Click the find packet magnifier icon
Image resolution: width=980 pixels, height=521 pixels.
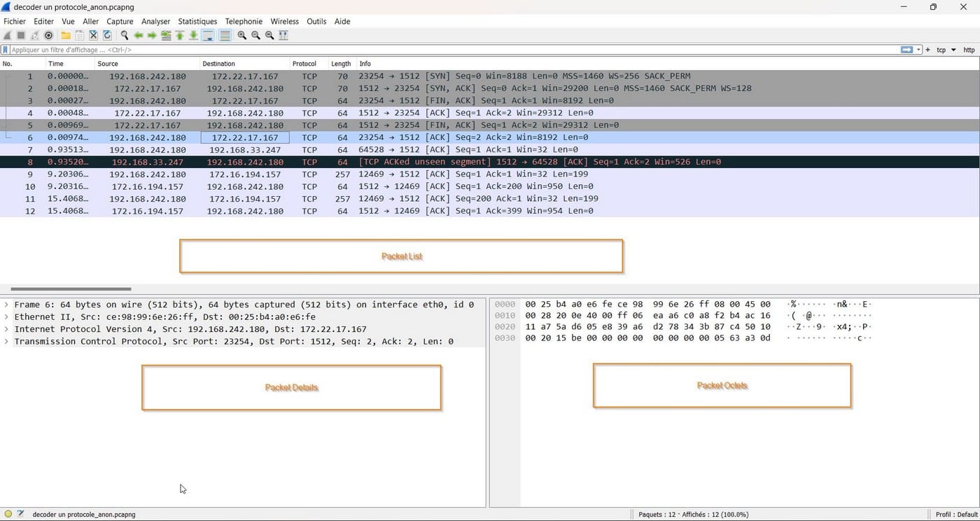tap(125, 35)
